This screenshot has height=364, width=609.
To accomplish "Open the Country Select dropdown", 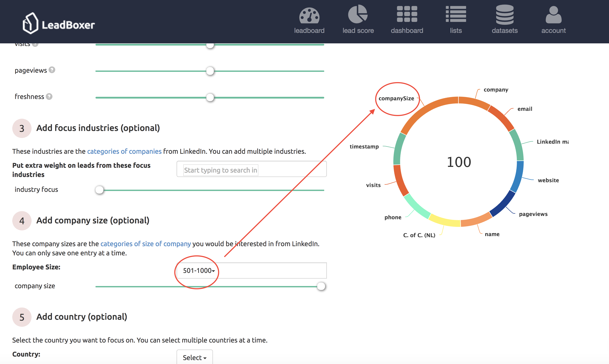I will [x=195, y=357].
